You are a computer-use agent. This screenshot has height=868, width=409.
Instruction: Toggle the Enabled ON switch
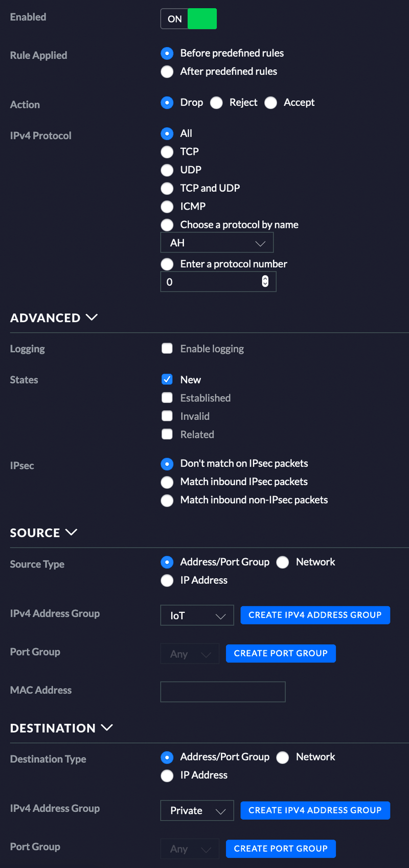189,19
